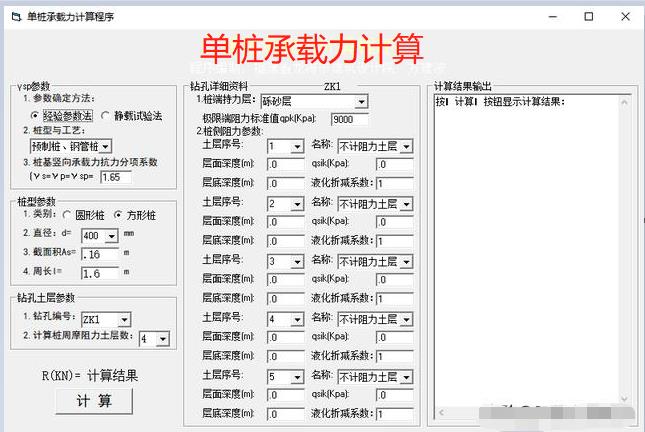Open the 桩端持力层 砾砂层 dropdown
The width and height of the screenshot is (645, 432).
[361, 101]
